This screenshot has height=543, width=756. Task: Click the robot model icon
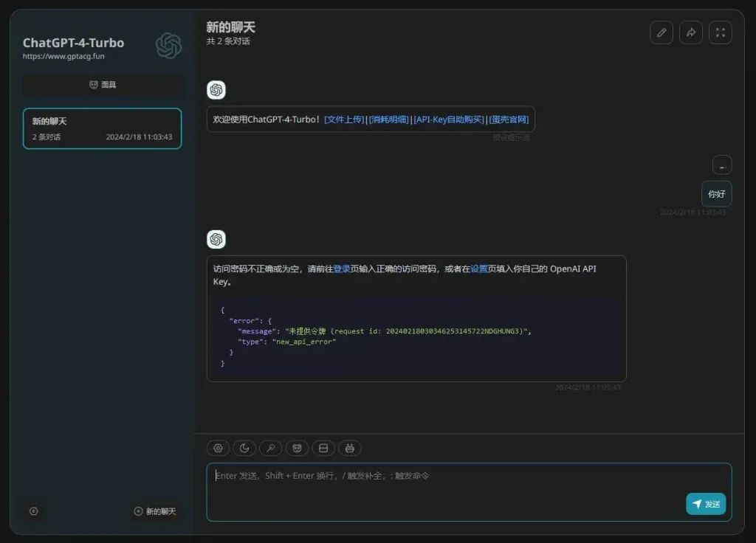point(350,448)
